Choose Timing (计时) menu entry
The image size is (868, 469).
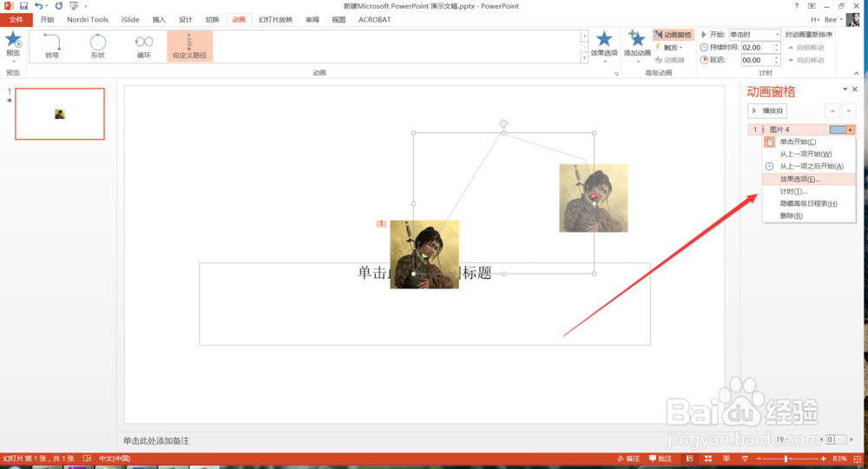(809, 191)
